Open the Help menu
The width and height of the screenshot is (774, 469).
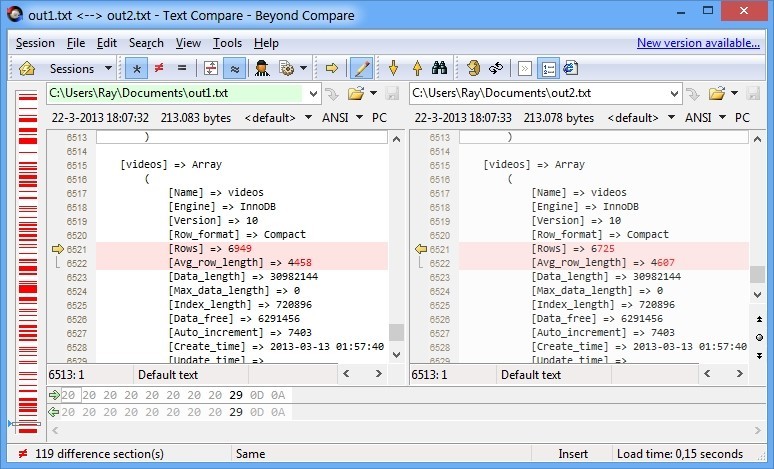pyautogui.click(x=266, y=43)
